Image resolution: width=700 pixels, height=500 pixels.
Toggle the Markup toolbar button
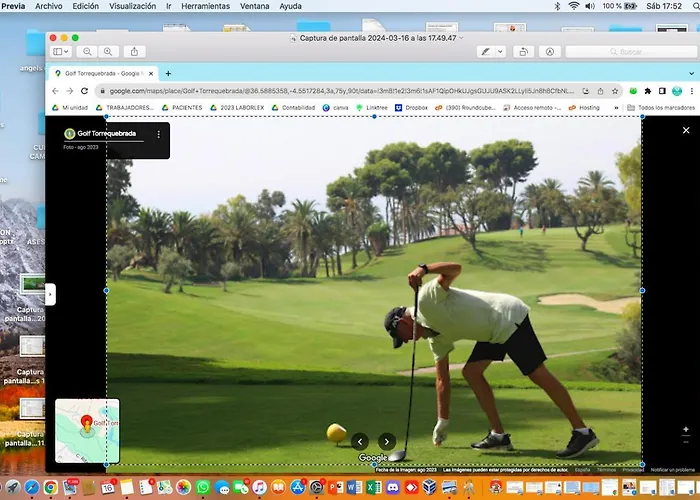click(x=550, y=52)
